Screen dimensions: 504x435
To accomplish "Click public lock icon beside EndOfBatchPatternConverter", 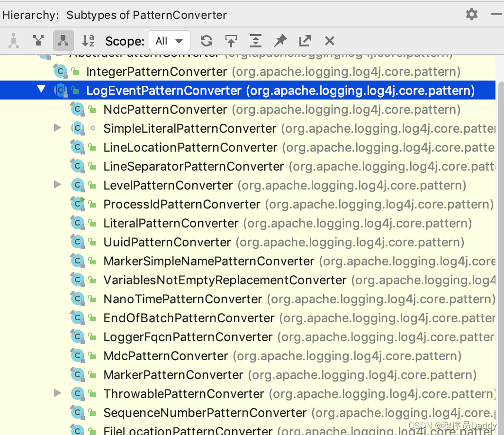I will [x=92, y=317].
